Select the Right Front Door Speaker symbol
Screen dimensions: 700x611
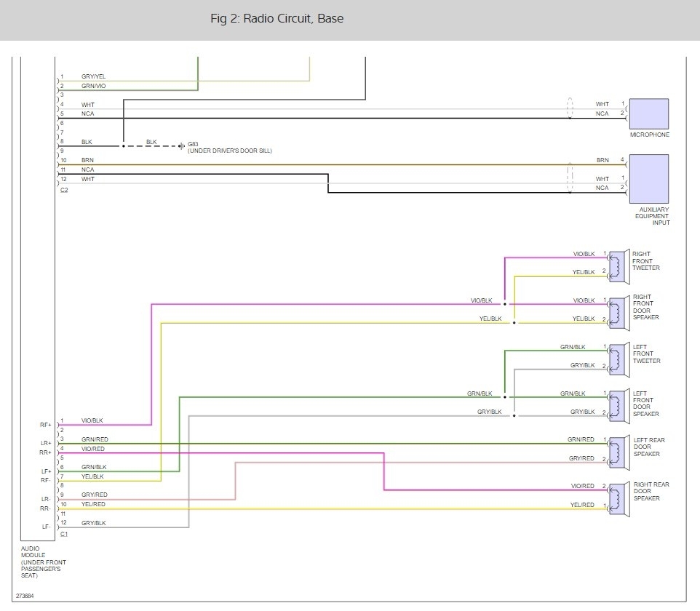(617, 310)
